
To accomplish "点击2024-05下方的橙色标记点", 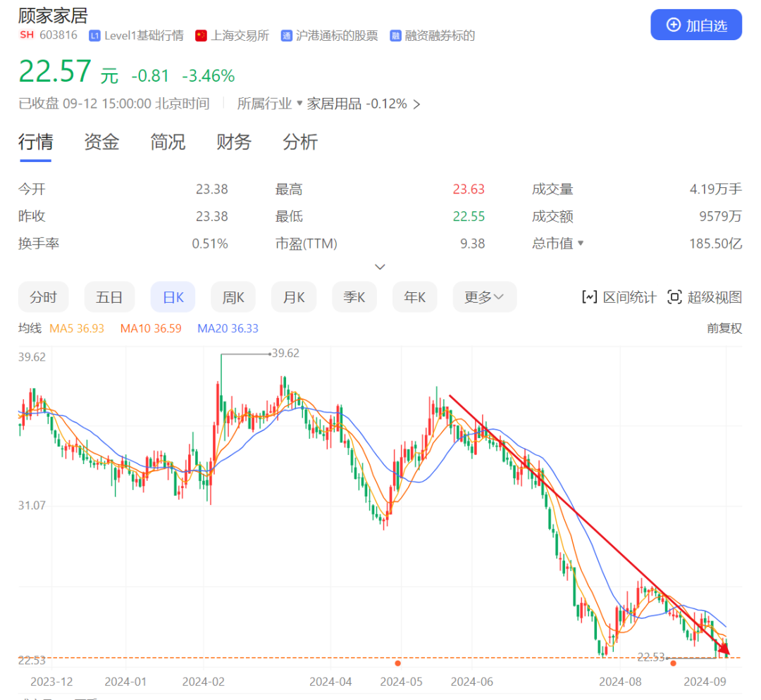I will click(398, 663).
